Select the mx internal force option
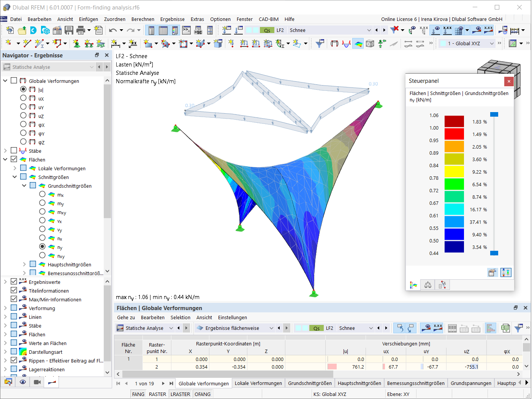This screenshot has height=399, width=532. point(42,194)
